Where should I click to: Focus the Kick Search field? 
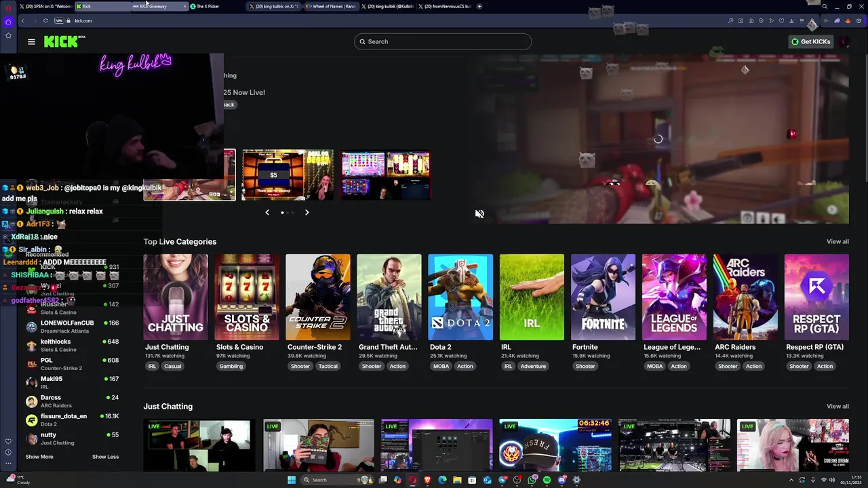pos(442,41)
